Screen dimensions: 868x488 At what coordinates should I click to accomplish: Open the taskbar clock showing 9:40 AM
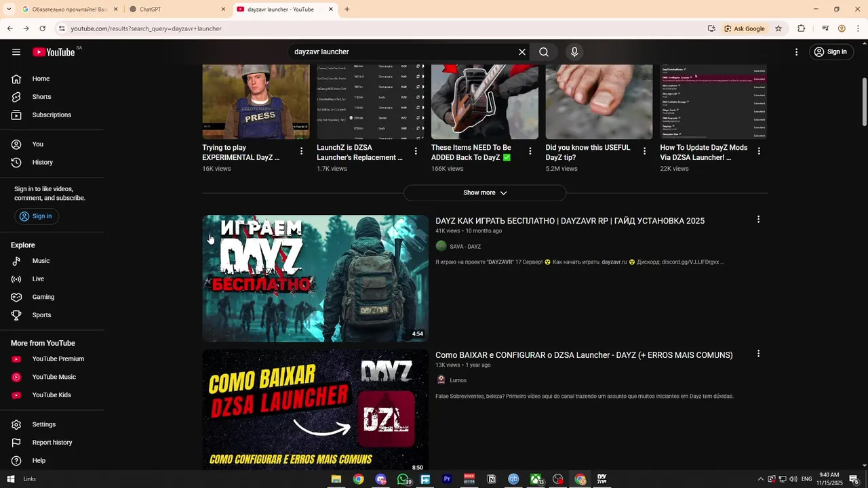[x=829, y=479]
